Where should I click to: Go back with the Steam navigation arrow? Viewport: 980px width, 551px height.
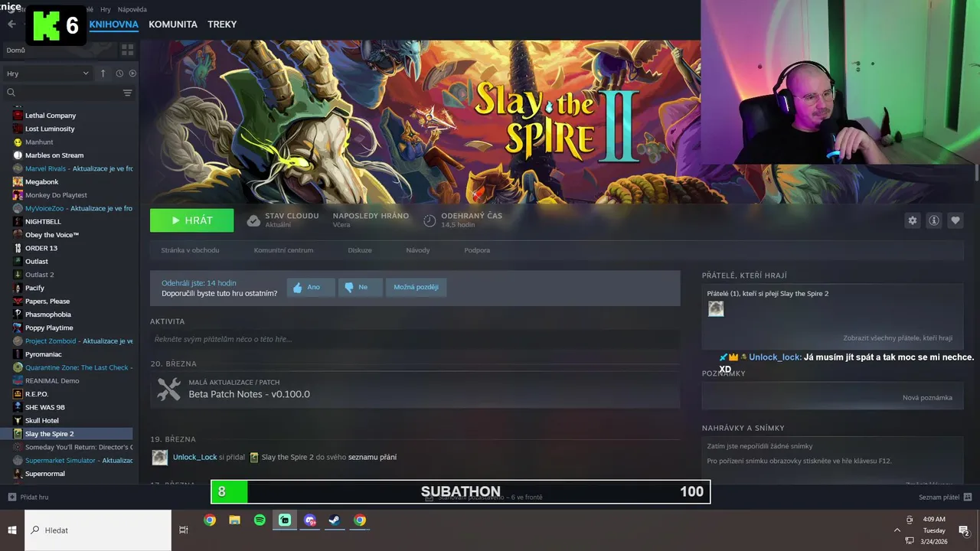tap(11, 24)
